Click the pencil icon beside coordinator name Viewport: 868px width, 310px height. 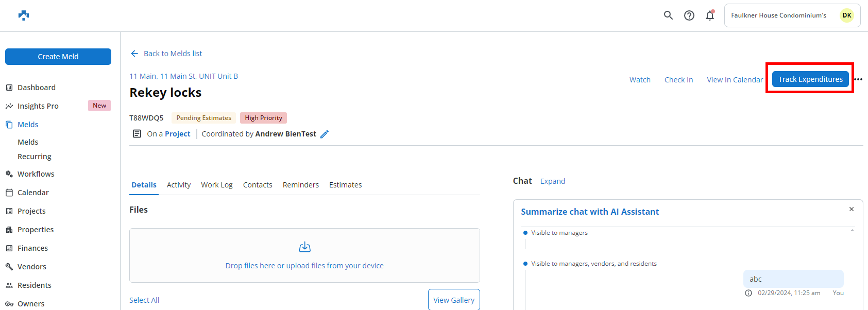(x=325, y=134)
